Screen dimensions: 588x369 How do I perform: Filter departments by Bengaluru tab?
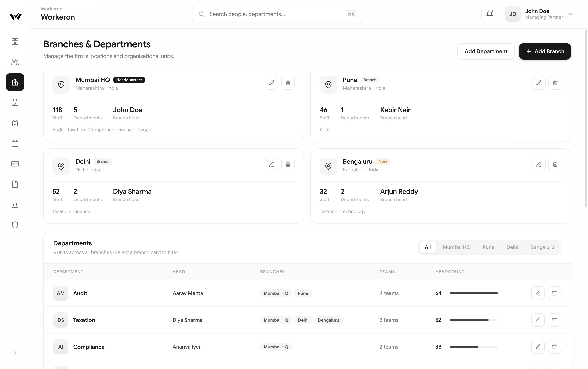pyautogui.click(x=542, y=247)
